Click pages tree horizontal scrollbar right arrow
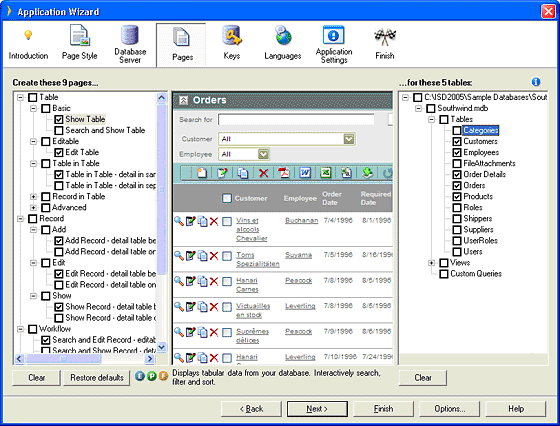Screen dimensions: 560x426 [150, 359]
